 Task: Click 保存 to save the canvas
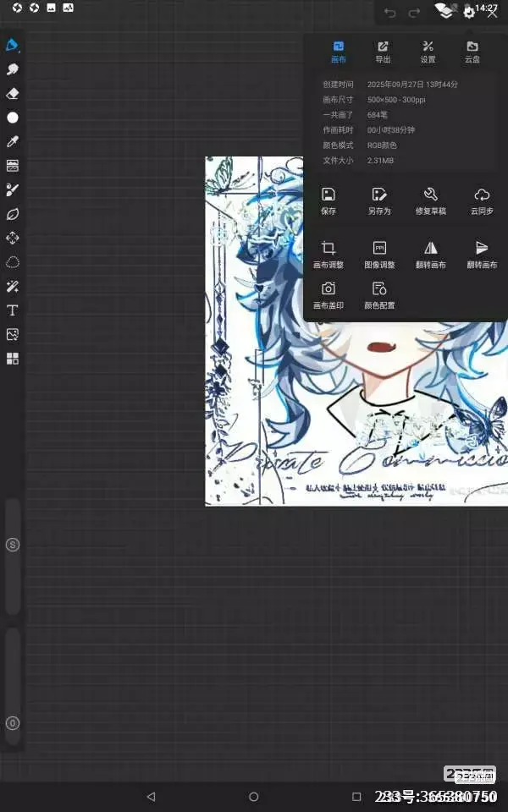pyautogui.click(x=329, y=201)
